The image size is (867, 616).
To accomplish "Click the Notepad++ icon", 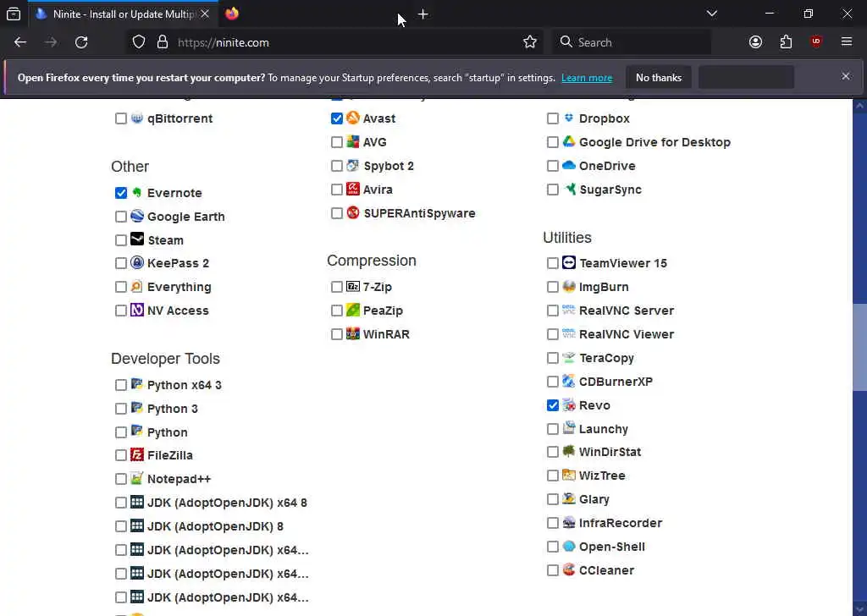I will pyautogui.click(x=137, y=478).
